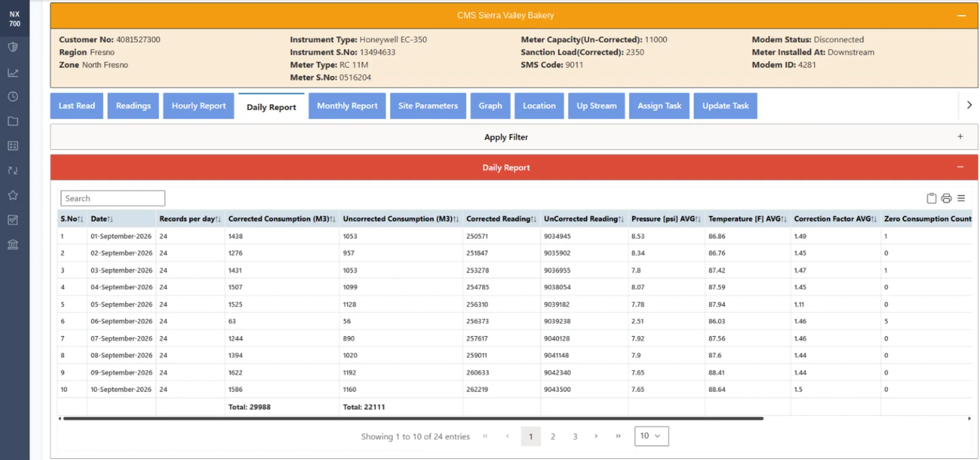This screenshot has width=980, height=460.
Task: Click the table Search input field
Action: pos(113,198)
